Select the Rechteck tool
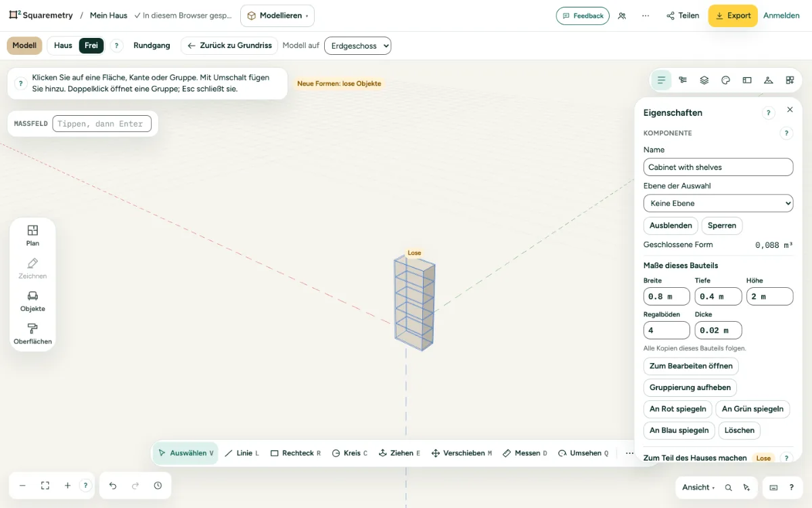This screenshot has height=508, width=812. click(296, 453)
